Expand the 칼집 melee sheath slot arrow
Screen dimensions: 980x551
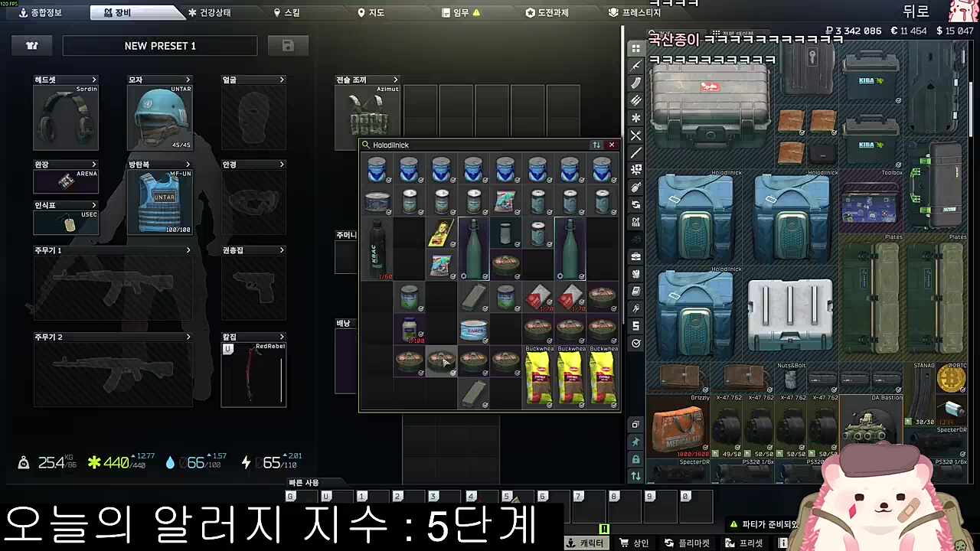click(x=282, y=337)
